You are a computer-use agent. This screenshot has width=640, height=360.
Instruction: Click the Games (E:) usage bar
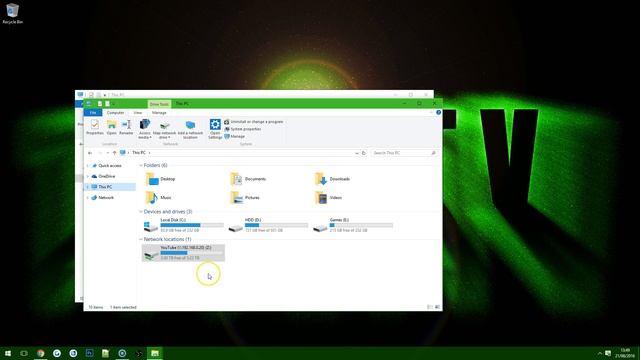[x=361, y=225]
